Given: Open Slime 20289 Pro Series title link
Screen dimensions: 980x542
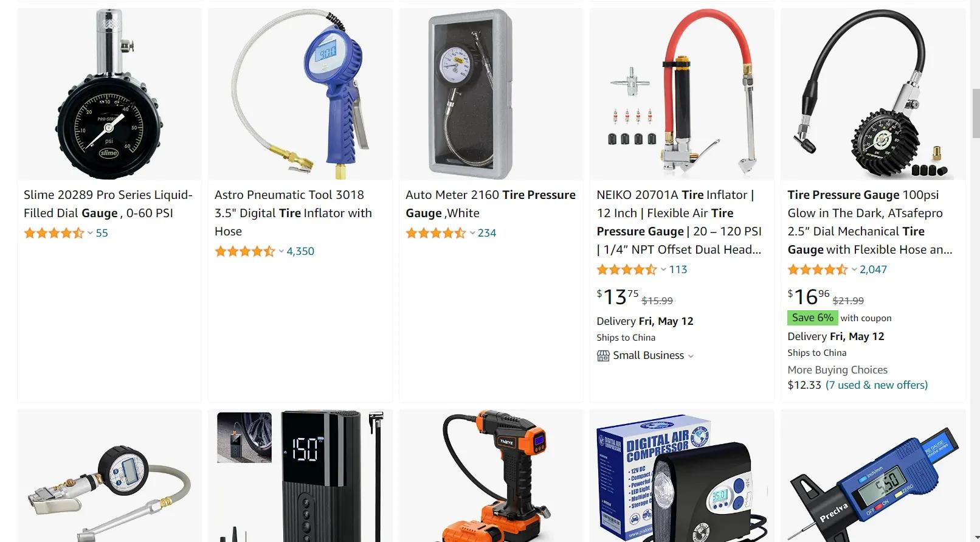Looking at the screenshot, I should pos(108,204).
